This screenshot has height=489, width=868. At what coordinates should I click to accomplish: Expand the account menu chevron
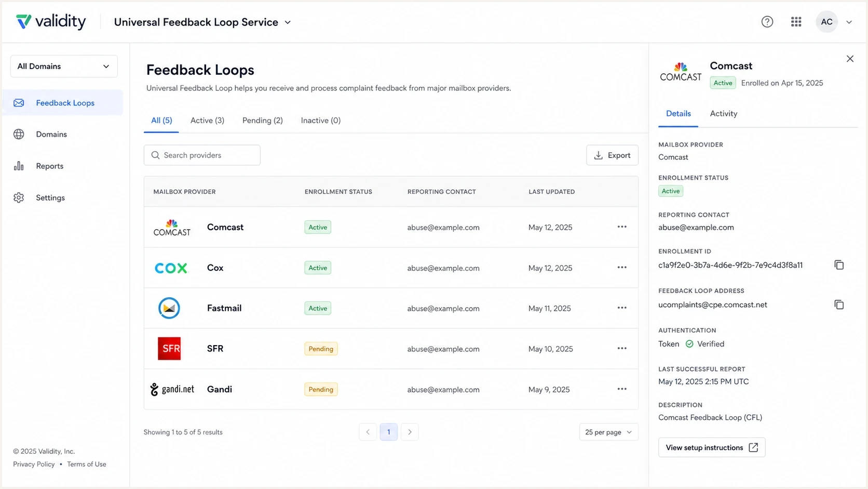[x=849, y=22]
